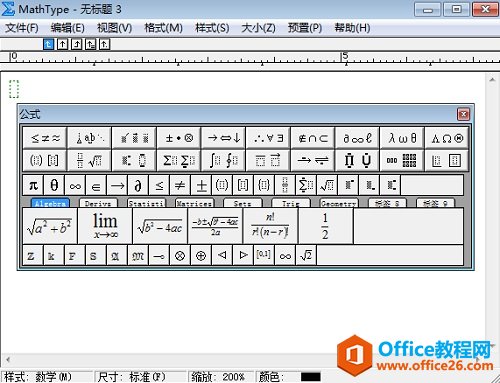Open the underbar and overbar templates palette
The width and height of the screenshot is (500, 383).
click(268, 160)
